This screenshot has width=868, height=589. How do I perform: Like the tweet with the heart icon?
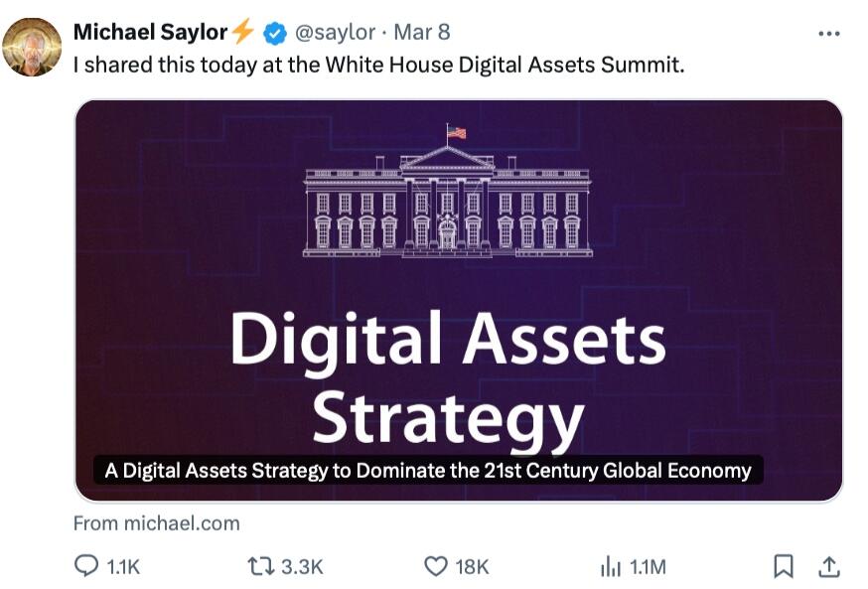pos(436,566)
